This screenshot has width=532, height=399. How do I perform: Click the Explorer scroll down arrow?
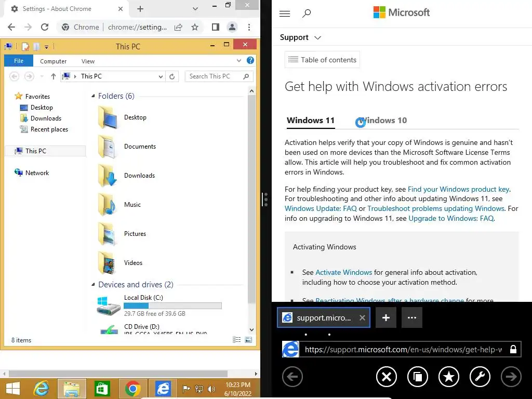coord(251,329)
